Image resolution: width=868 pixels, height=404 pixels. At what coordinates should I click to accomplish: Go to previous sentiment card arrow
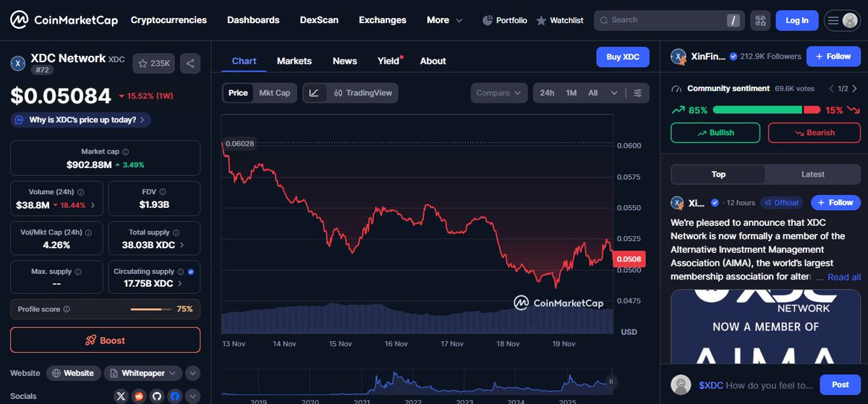(832, 88)
